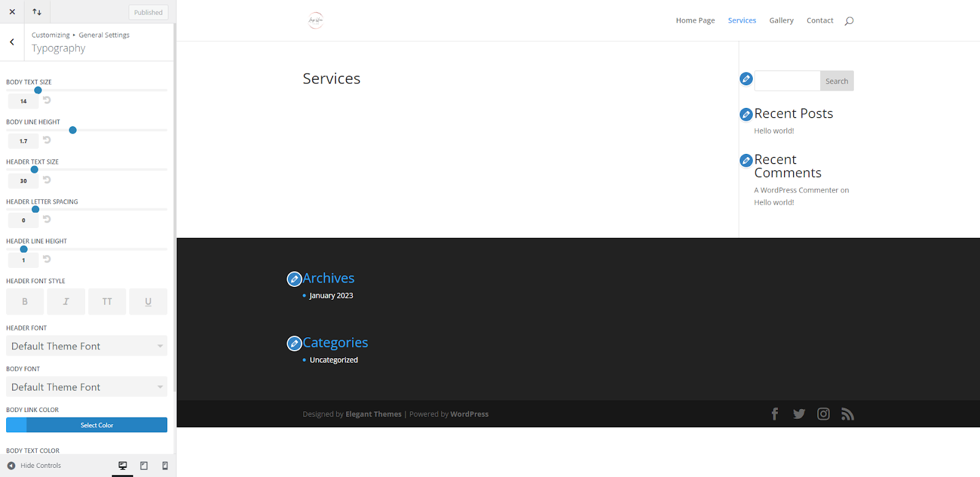Image resolution: width=980 pixels, height=477 pixels.
Task: Click the Header Line Height slider handle
Action: [24, 249]
